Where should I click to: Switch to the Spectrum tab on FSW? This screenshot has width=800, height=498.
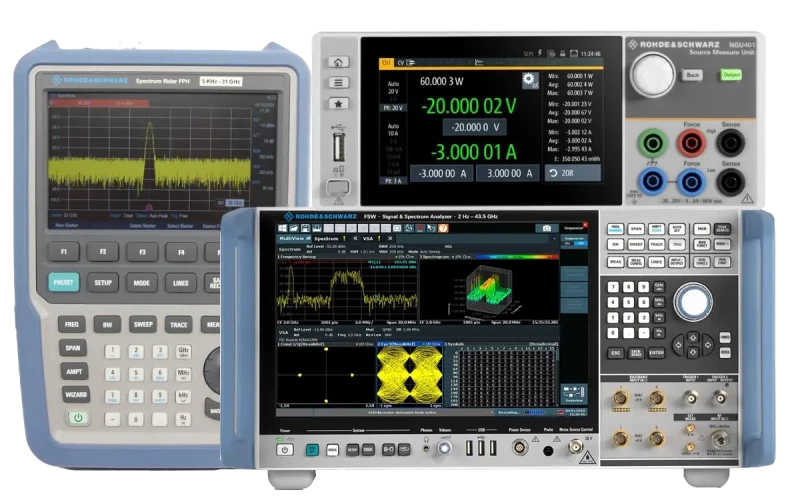click(x=330, y=238)
